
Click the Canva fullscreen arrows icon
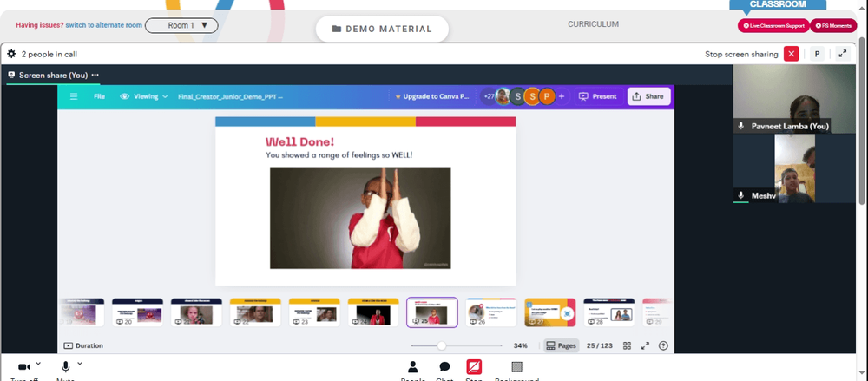tap(645, 345)
